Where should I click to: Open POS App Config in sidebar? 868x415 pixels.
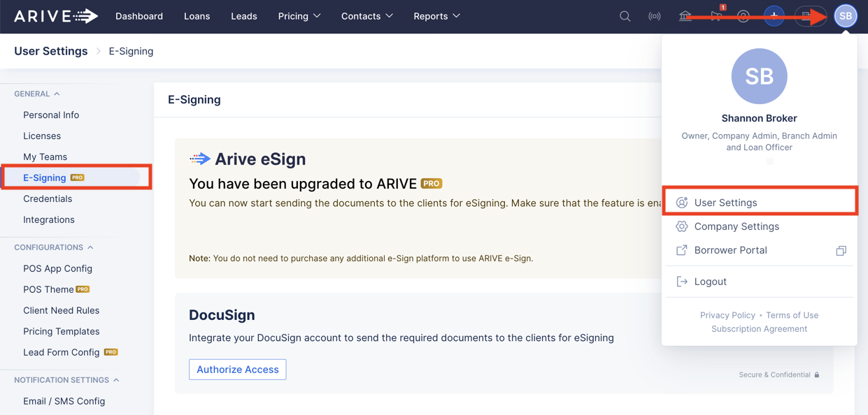tap(57, 268)
